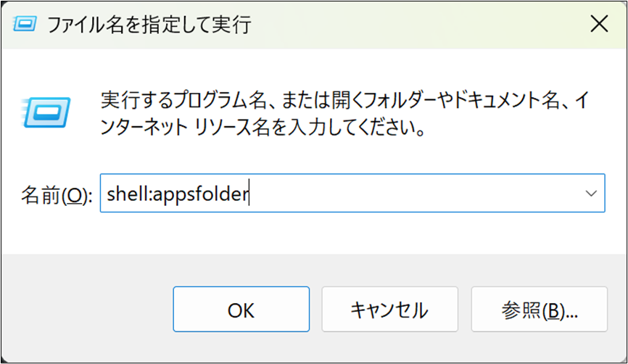Expand the 名前 history dropdown arrow

(591, 194)
